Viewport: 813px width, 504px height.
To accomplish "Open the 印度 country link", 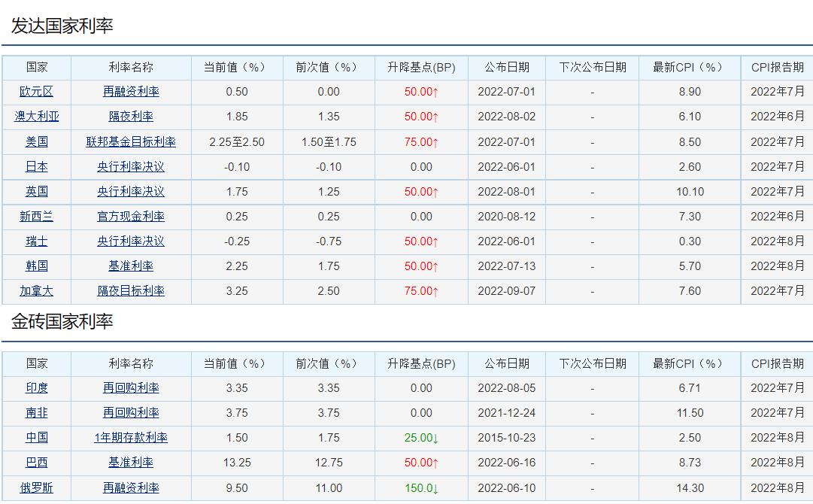I will coord(36,388).
